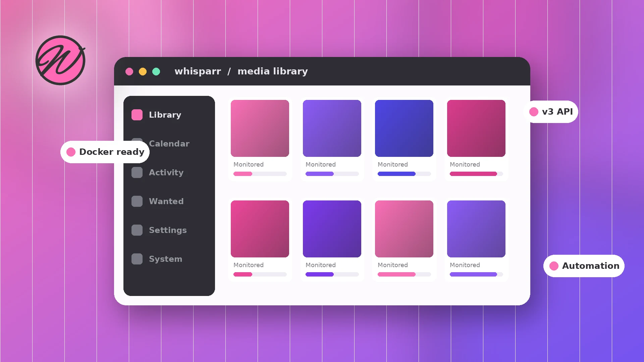
Task: Select the deep violet poster in bottom row
Action: click(x=332, y=229)
